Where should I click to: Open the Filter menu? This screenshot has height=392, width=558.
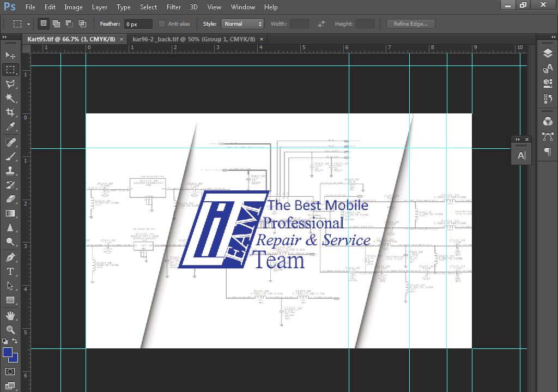point(174,7)
